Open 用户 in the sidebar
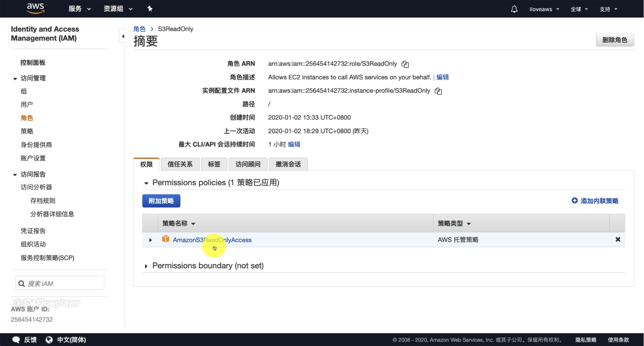Screen dimensions: 644x346 (x=27, y=105)
